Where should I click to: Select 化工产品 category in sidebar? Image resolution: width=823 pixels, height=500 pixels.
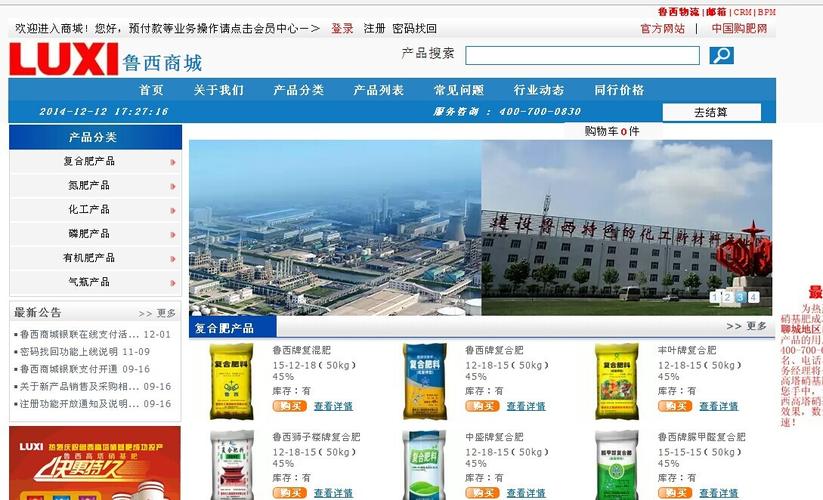point(89,210)
